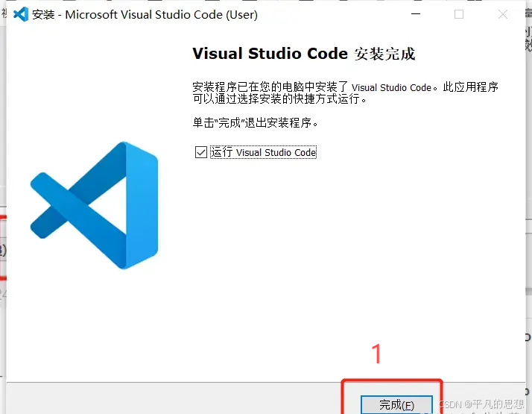
Task: Click the disabled maximize button
Action: tap(459, 14)
